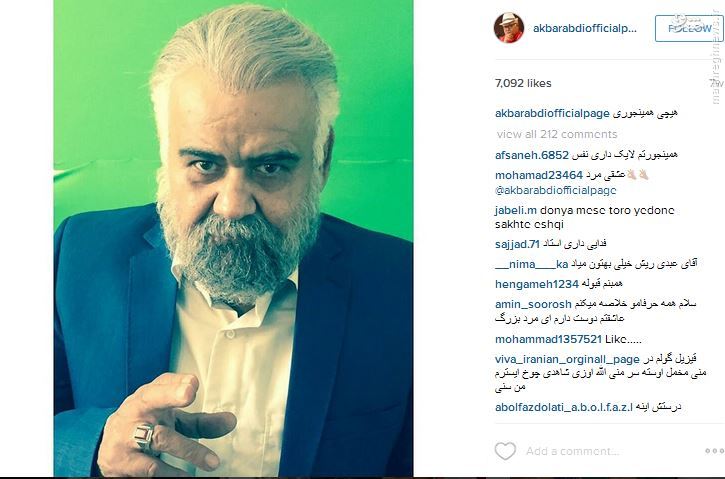The width and height of the screenshot is (725, 479).
Task: Click view all 212 comments
Action: pos(557,134)
